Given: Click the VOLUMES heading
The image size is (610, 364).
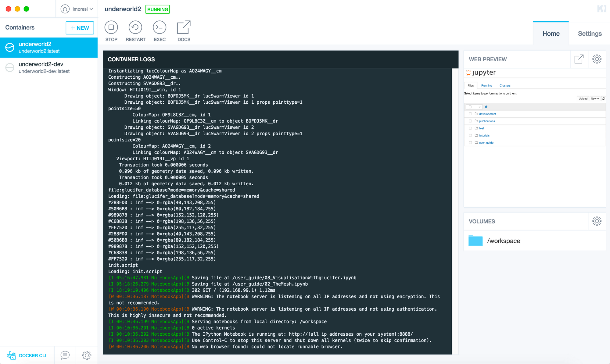Looking at the screenshot, I should (482, 221).
